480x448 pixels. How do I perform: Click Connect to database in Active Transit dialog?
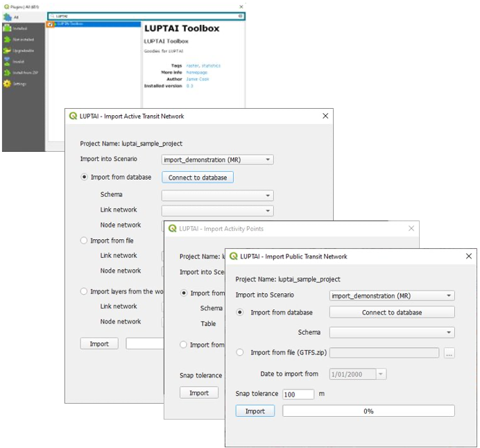pyautogui.click(x=198, y=178)
